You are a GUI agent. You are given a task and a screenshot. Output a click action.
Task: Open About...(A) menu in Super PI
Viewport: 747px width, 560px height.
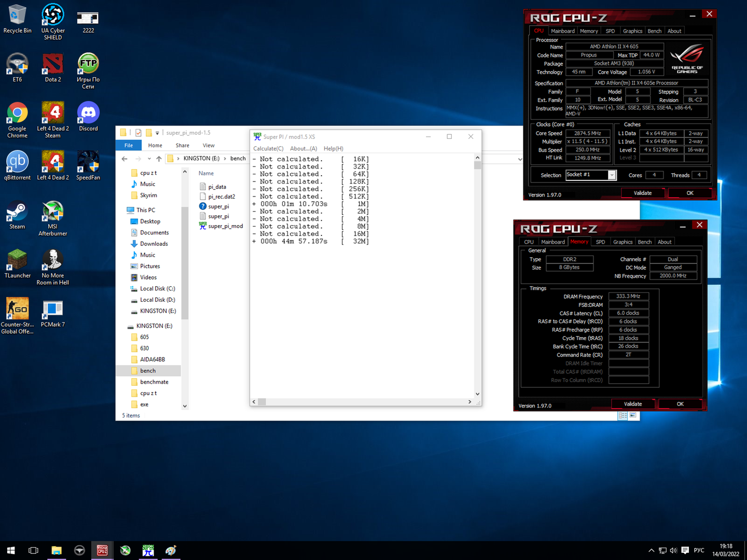coord(303,149)
